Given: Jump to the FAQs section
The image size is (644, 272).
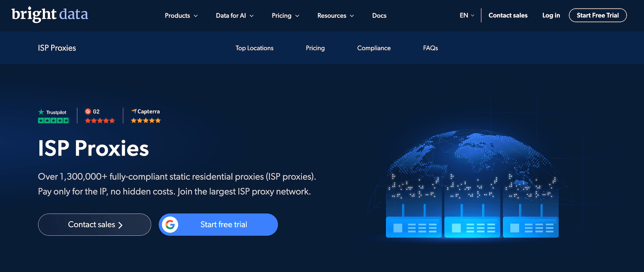Looking at the screenshot, I should [430, 48].
